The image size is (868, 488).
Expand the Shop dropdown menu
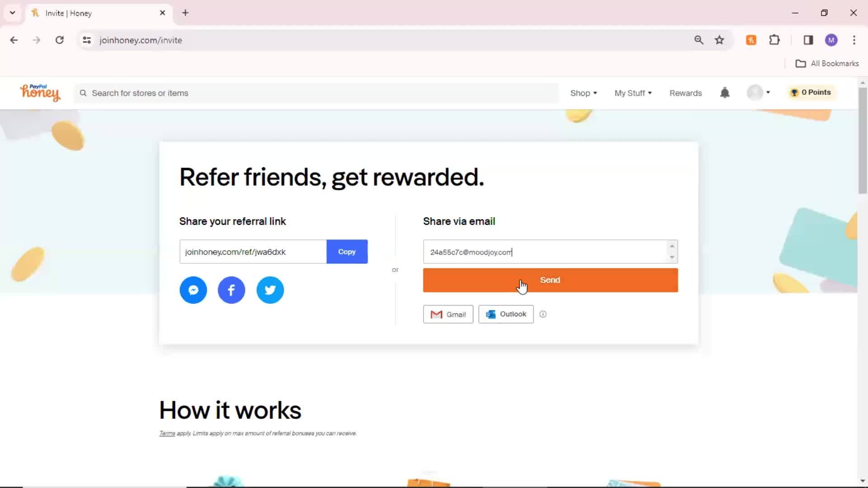point(582,93)
